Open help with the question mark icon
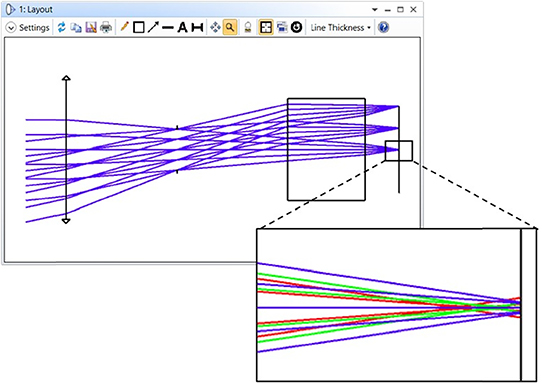 384,27
